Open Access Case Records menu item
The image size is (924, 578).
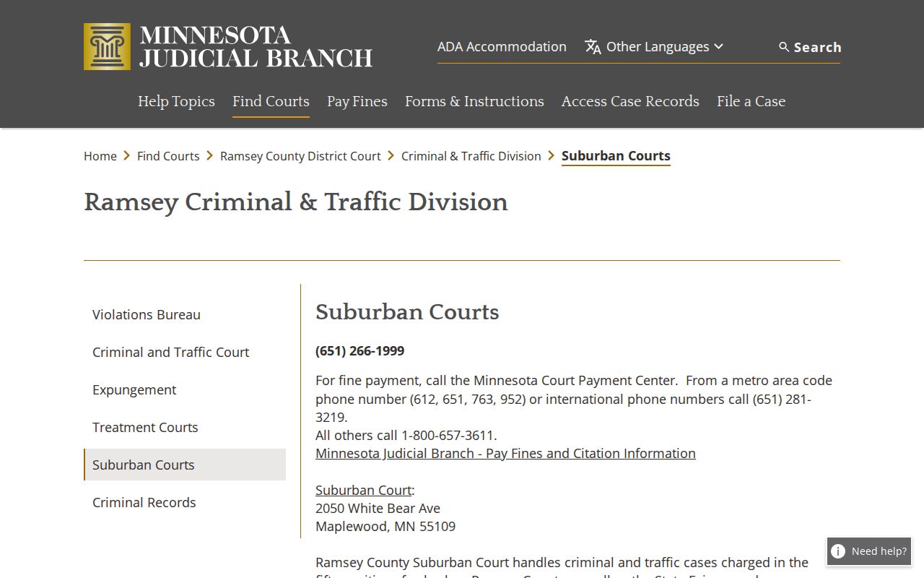tap(630, 101)
